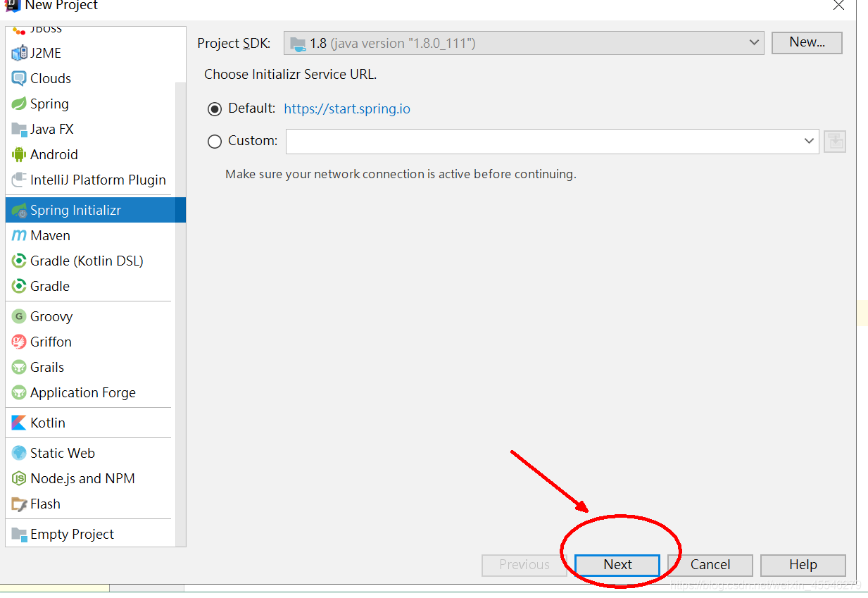Select the Node.js and NPM label
Screen dimensions: 868x598
coord(82,478)
